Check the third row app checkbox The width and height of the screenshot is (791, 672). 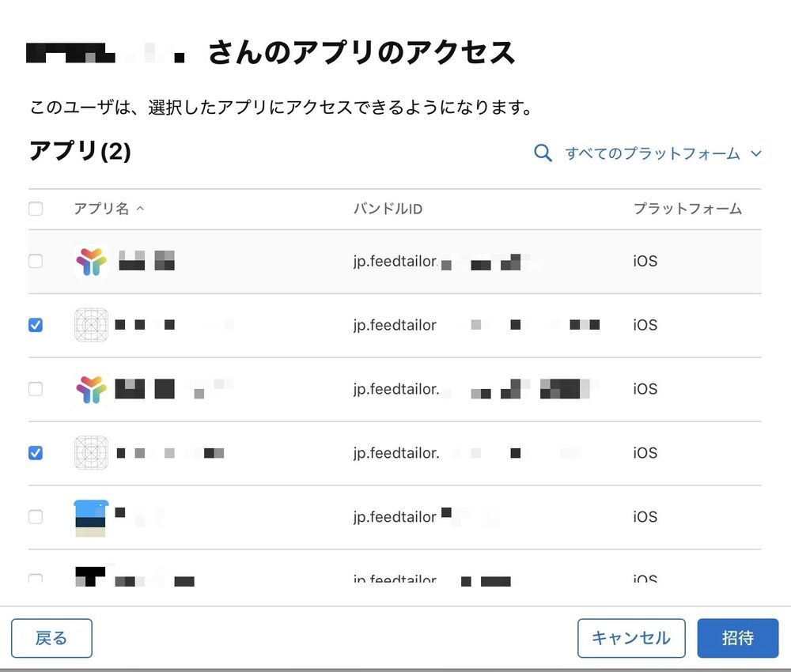[x=36, y=389]
